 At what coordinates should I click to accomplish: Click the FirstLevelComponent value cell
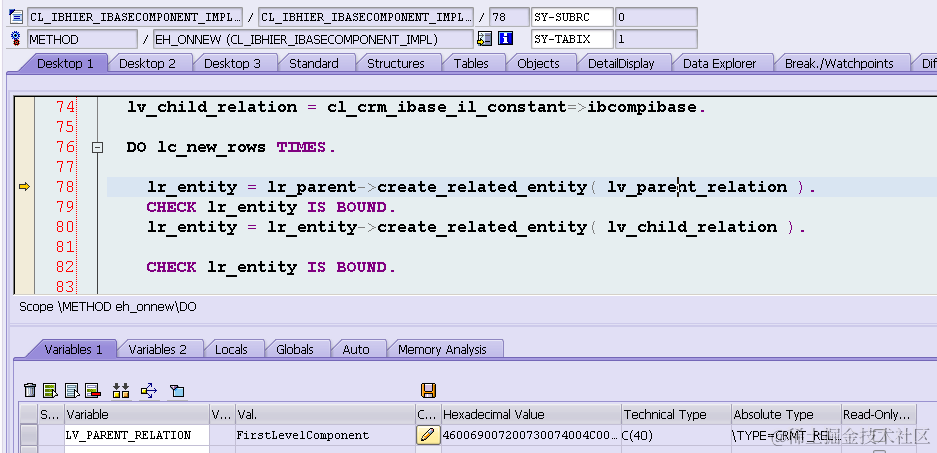tap(325, 435)
